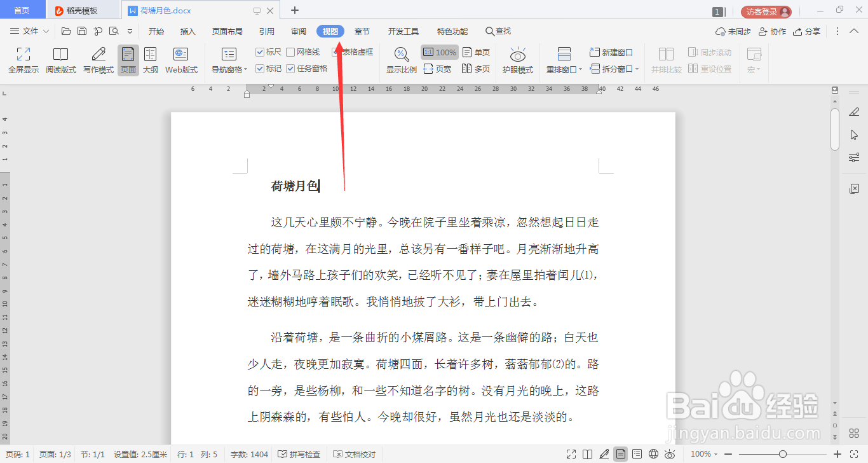
Task: Open the File (文件) menu dropdown arrow
Action: [46, 31]
